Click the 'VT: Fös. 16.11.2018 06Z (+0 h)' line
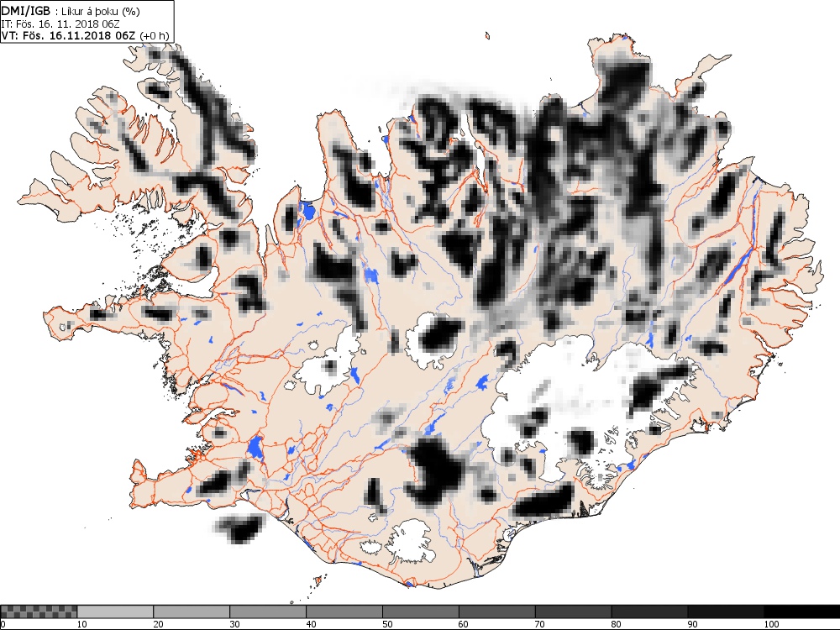Viewport: 840px width, 630px height. click(x=85, y=36)
